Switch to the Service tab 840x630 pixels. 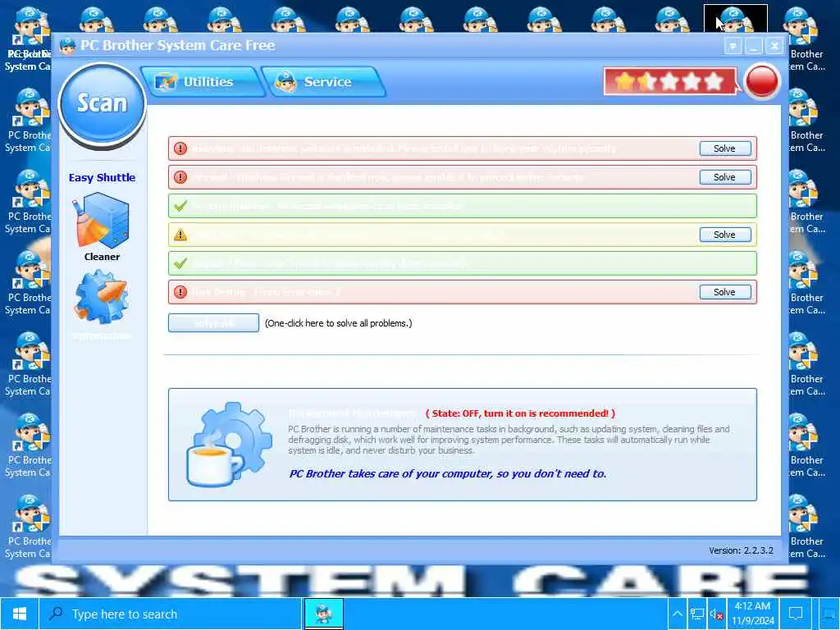coord(323,82)
